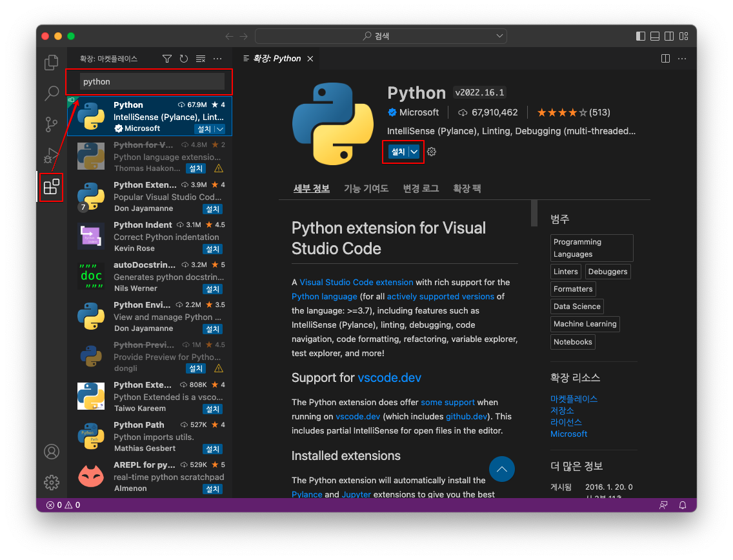The image size is (733, 560).
Task: Expand install dropdown on Python detail page
Action: pyautogui.click(x=414, y=152)
